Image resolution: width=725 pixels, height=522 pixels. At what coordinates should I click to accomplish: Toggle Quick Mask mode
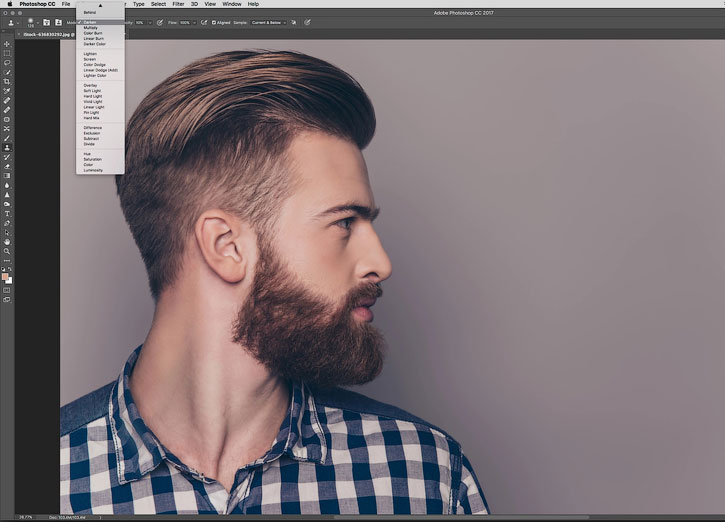click(7, 290)
